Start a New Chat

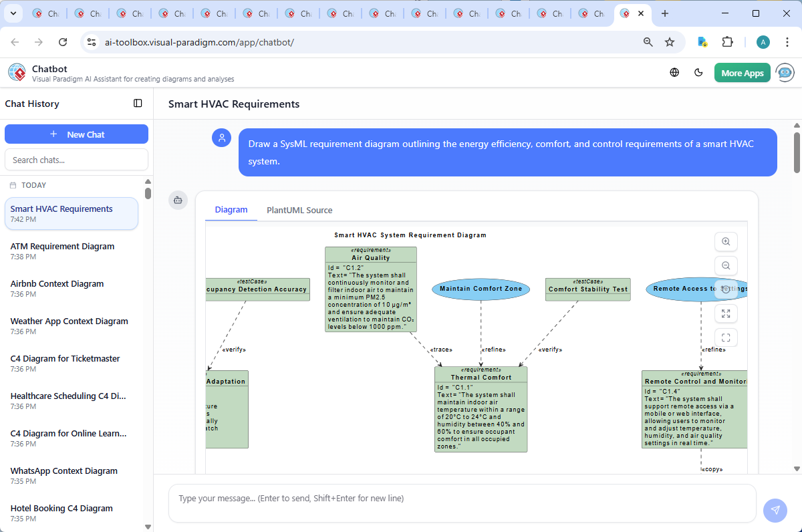tap(76, 134)
